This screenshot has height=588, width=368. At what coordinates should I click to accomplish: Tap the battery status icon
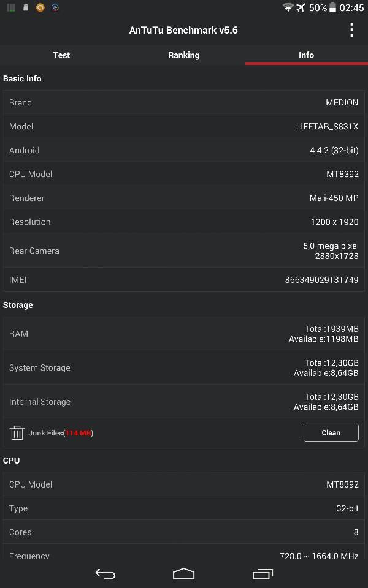coord(332,7)
